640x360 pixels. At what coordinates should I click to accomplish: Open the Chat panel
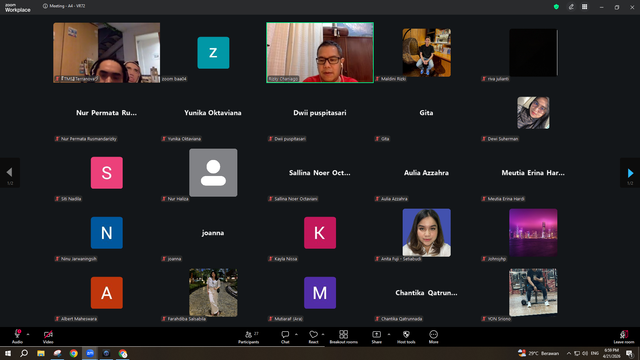[285, 337]
